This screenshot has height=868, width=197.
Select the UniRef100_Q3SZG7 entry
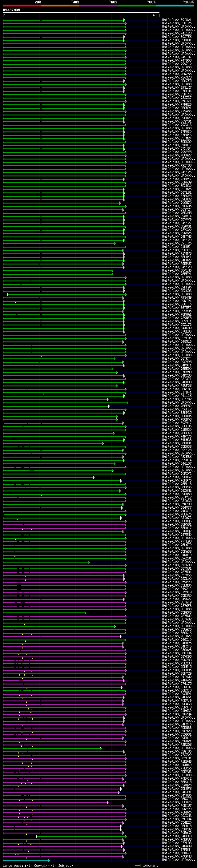pyautogui.click(x=177, y=98)
